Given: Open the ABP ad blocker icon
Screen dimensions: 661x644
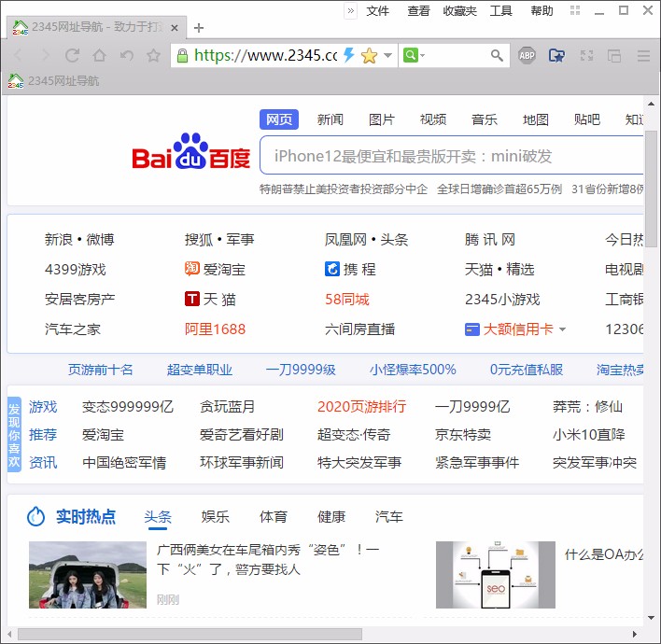Looking at the screenshot, I should pos(527,55).
